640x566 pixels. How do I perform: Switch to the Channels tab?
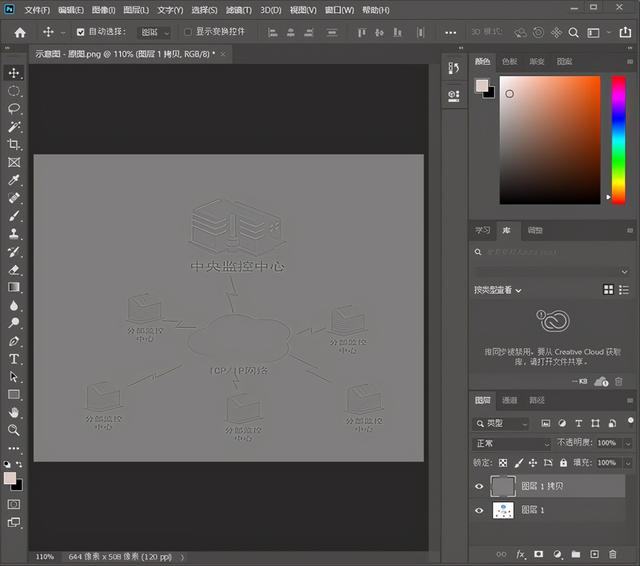click(509, 400)
